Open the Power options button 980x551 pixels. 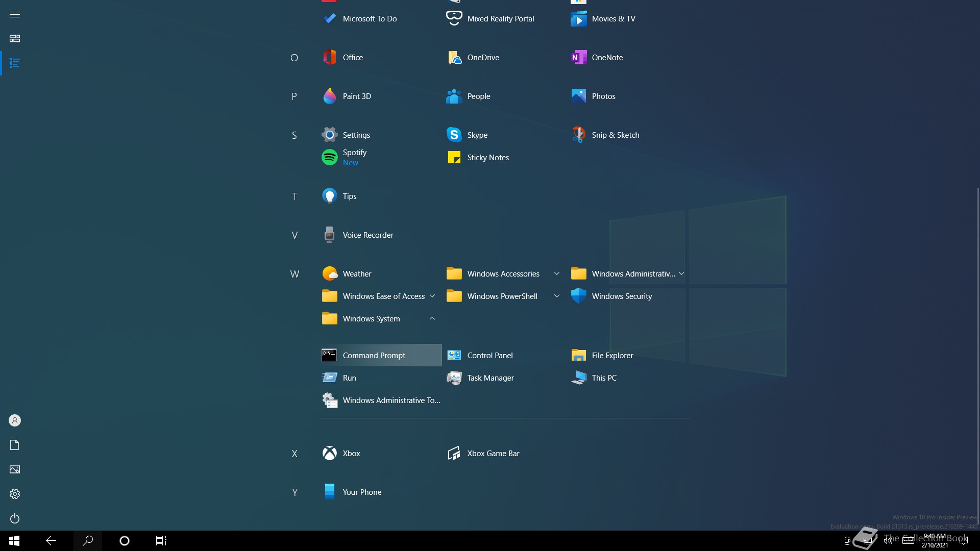click(15, 518)
